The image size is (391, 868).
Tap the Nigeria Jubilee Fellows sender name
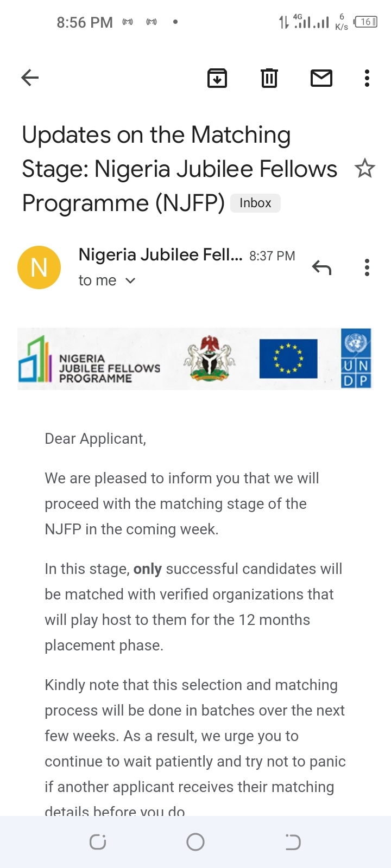(x=160, y=254)
